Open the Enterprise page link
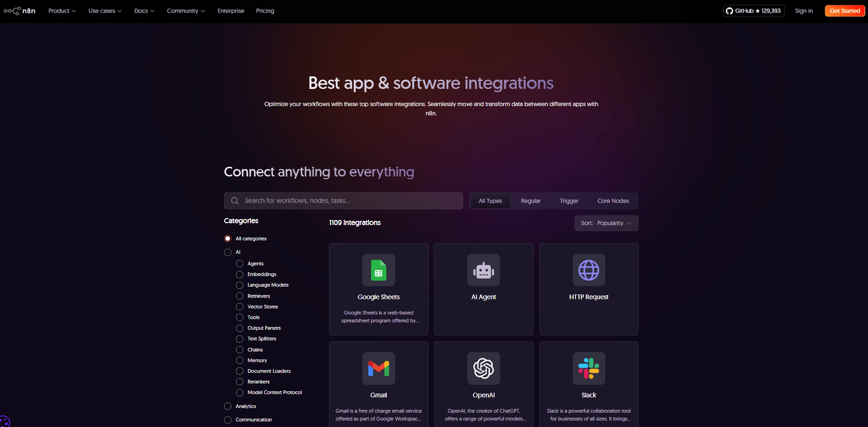This screenshot has height=427, width=868. click(x=231, y=11)
